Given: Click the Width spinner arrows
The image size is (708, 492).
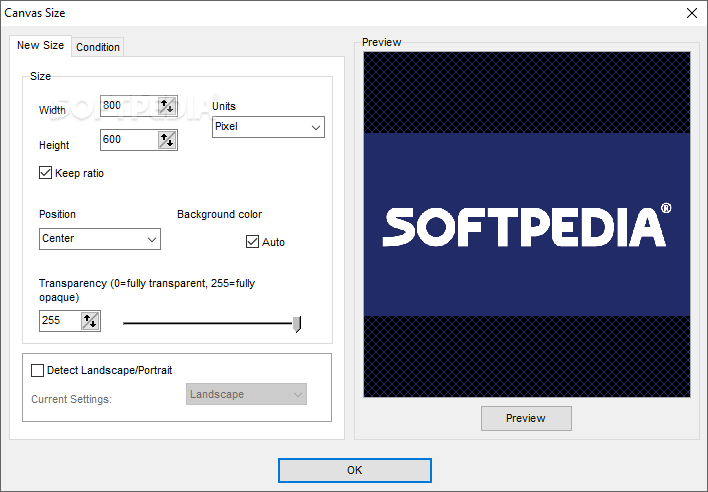Looking at the screenshot, I should pyautogui.click(x=167, y=106).
